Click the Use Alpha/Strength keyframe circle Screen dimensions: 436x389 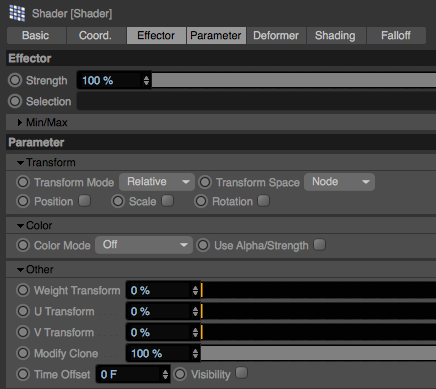click(x=203, y=245)
